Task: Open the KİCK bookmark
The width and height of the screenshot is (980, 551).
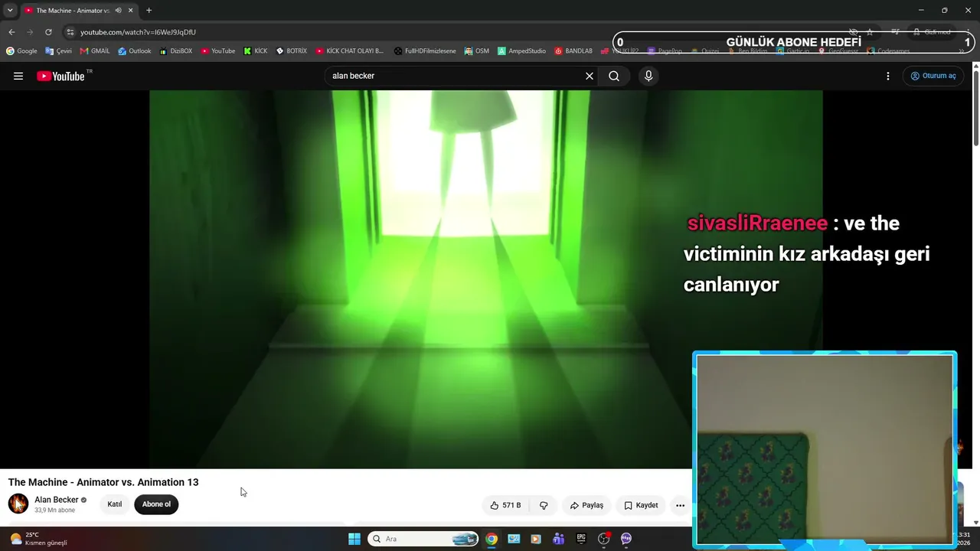Action: click(256, 51)
